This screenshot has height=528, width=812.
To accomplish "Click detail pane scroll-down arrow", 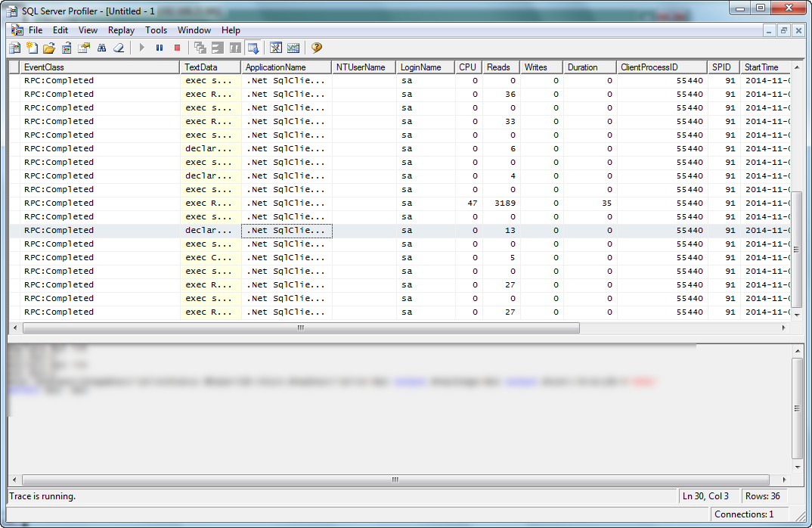I will pos(797,467).
